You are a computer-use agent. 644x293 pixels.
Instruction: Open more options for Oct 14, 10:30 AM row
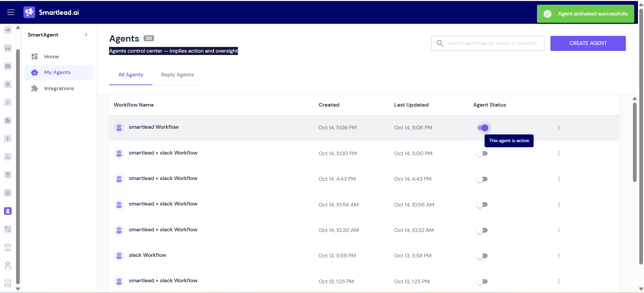click(x=559, y=230)
